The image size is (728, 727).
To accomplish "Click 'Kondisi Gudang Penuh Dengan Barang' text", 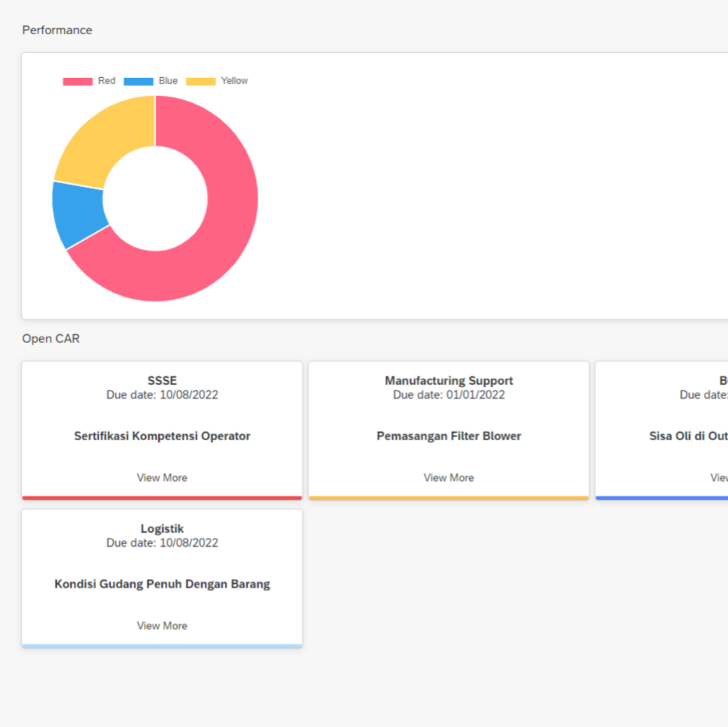I will [x=162, y=584].
